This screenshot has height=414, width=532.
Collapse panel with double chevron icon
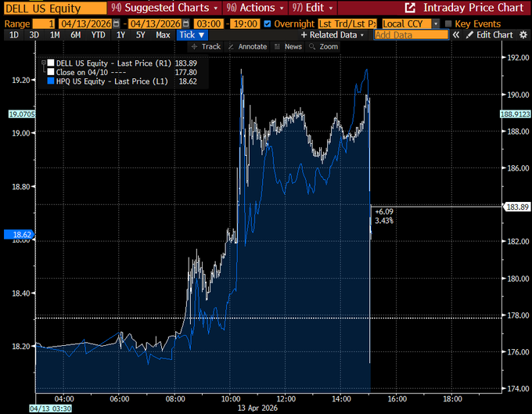click(456, 35)
